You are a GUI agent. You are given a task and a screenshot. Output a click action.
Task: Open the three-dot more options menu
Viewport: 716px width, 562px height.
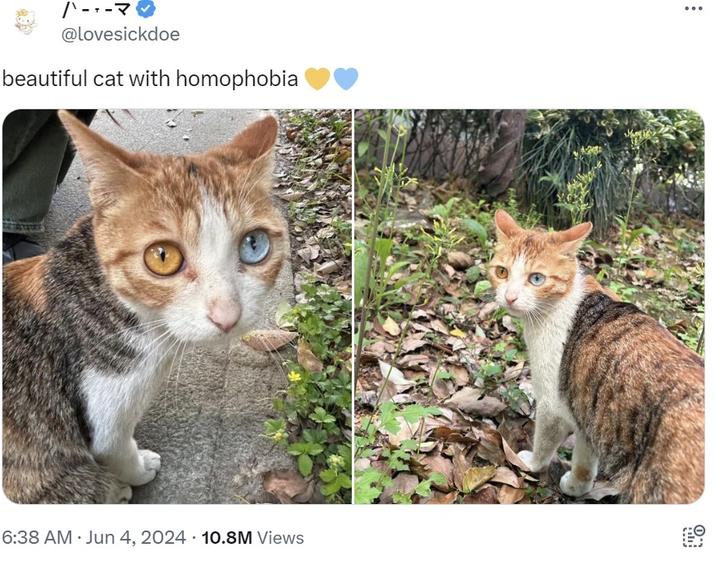pos(693,9)
